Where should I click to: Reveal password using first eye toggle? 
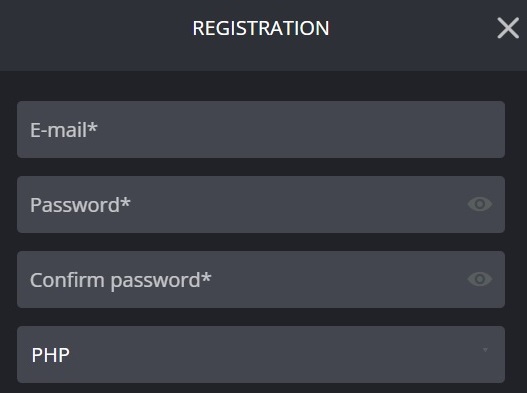[x=480, y=204]
